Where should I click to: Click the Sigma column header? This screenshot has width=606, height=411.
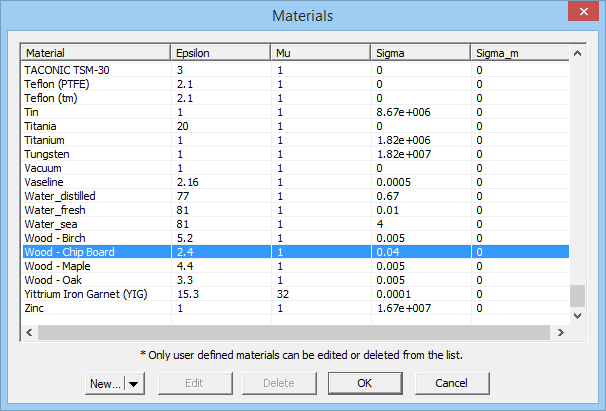point(419,52)
